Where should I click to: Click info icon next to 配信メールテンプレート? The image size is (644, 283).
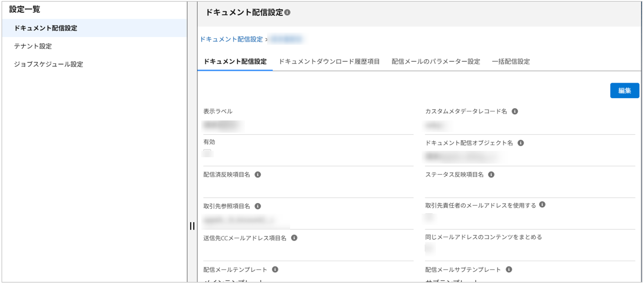(x=275, y=270)
